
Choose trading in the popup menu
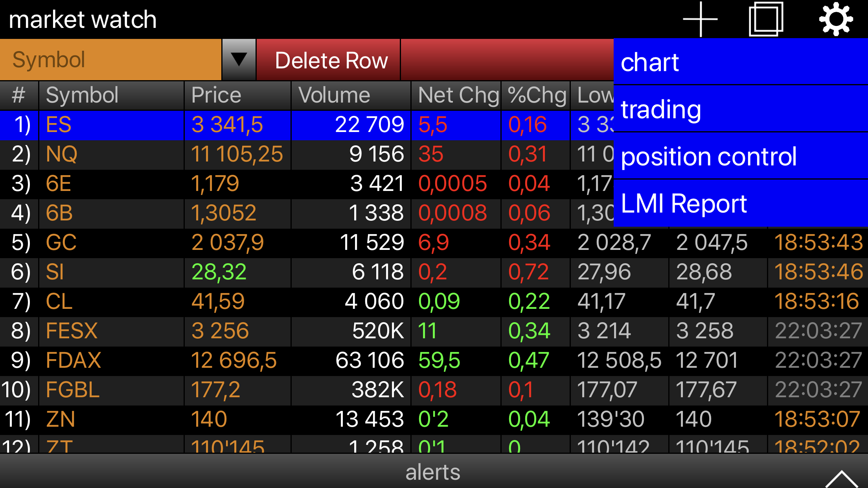coord(741,109)
